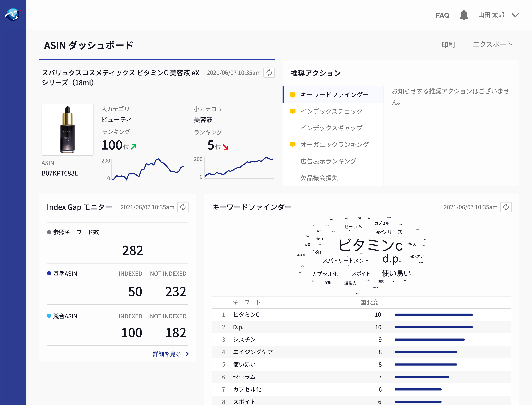Click the importance bar for シスチン

[x=430, y=339]
